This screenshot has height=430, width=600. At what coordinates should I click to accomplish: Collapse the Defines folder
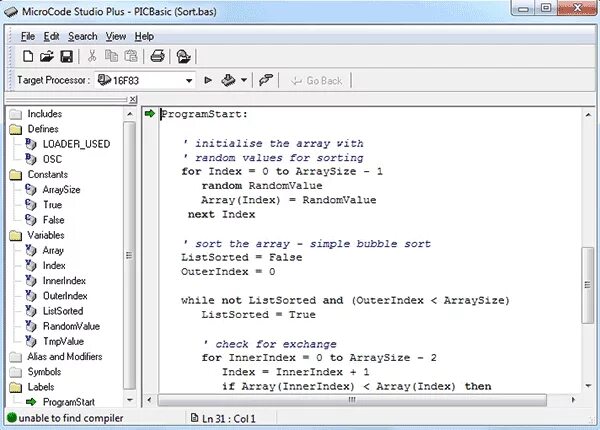click(x=34, y=129)
